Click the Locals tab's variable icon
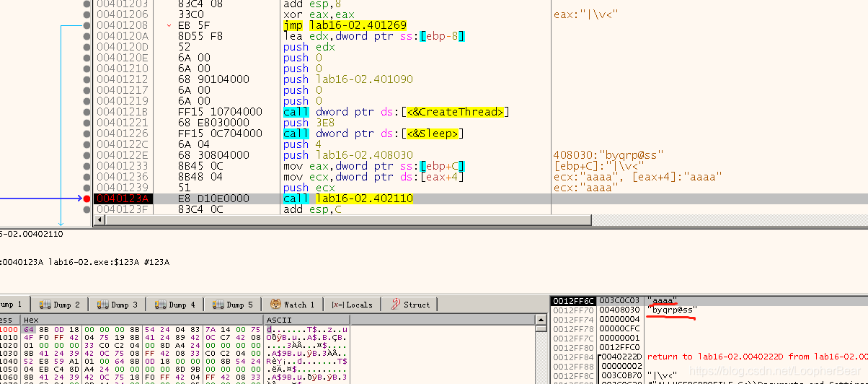Viewport: 868px width, 384px height. (337, 305)
